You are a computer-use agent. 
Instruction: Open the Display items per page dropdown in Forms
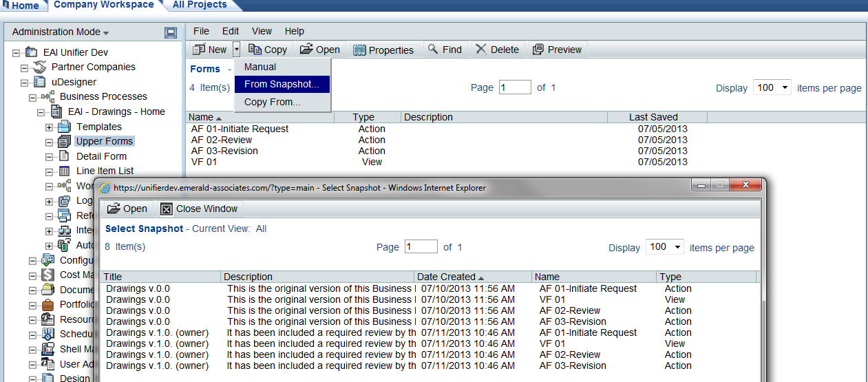point(772,88)
